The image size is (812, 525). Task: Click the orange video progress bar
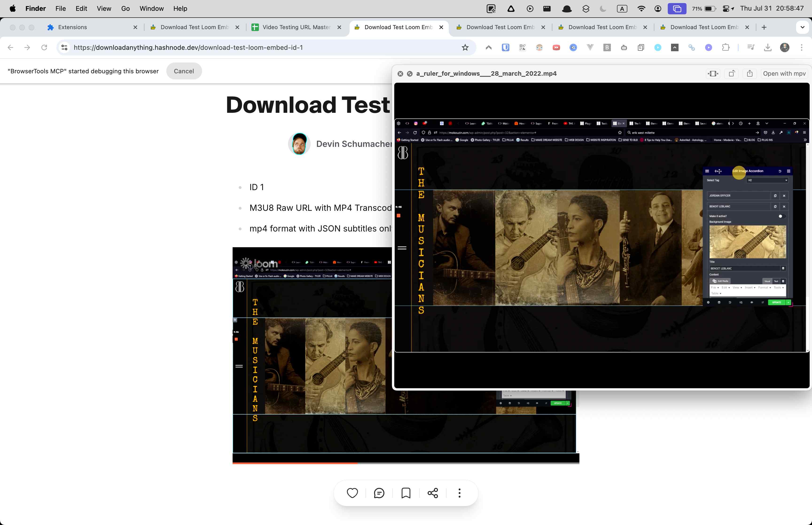coord(295,463)
